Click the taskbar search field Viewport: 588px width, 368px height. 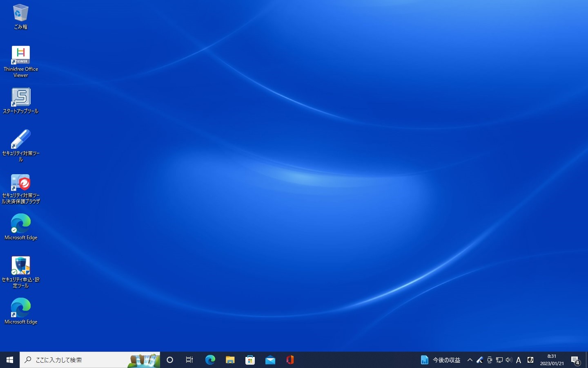(x=82, y=360)
